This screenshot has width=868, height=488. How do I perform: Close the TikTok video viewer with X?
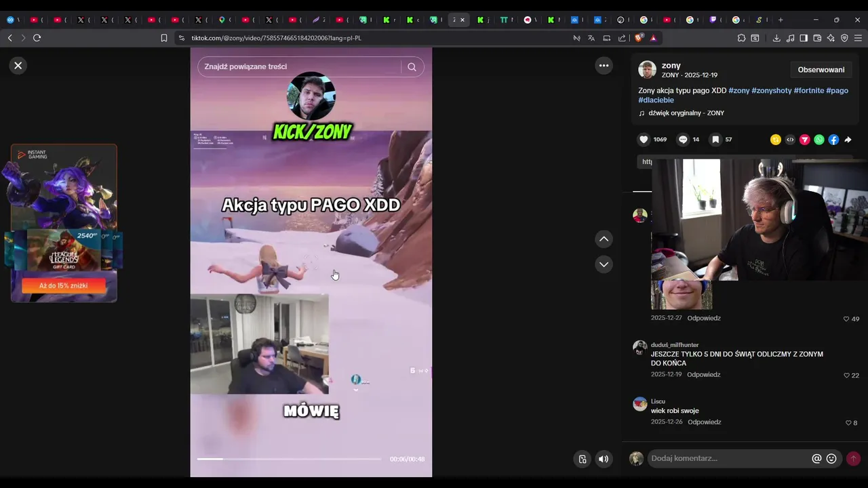click(18, 66)
